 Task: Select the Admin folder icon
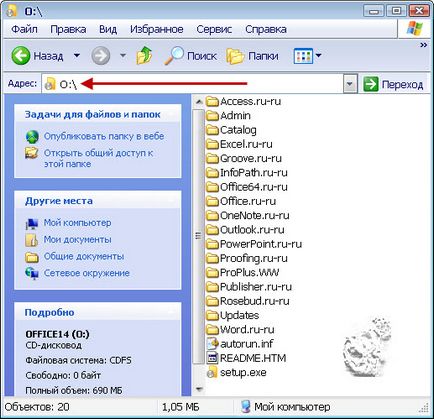point(212,116)
